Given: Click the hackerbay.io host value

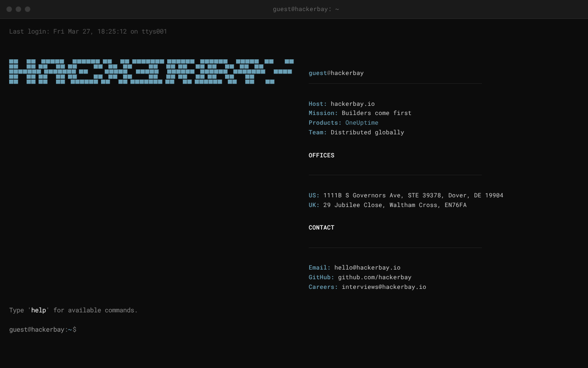Looking at the screenshot, I should pos(353,104).
